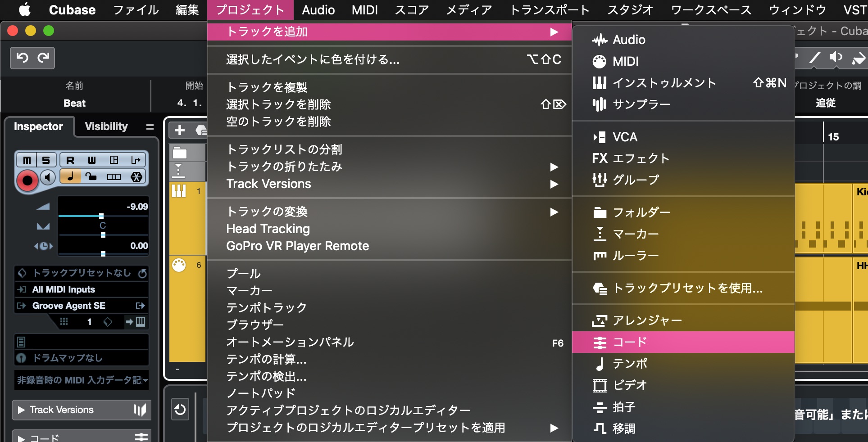Viewport: 868px width, 442px height.
Task: Open the 非録音時の MIDI 入力データ dropdown
Action: click(82, 380)
